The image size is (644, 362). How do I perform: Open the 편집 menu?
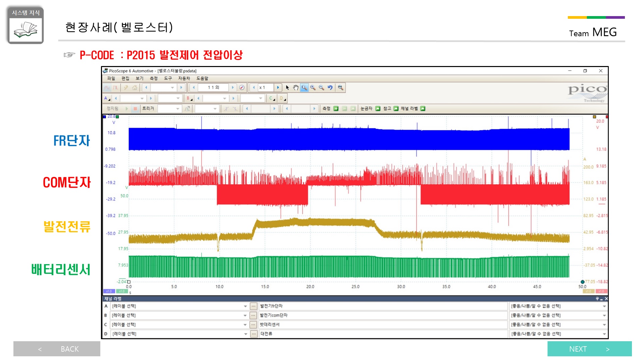pyautogui.click(x=125, y=78)
